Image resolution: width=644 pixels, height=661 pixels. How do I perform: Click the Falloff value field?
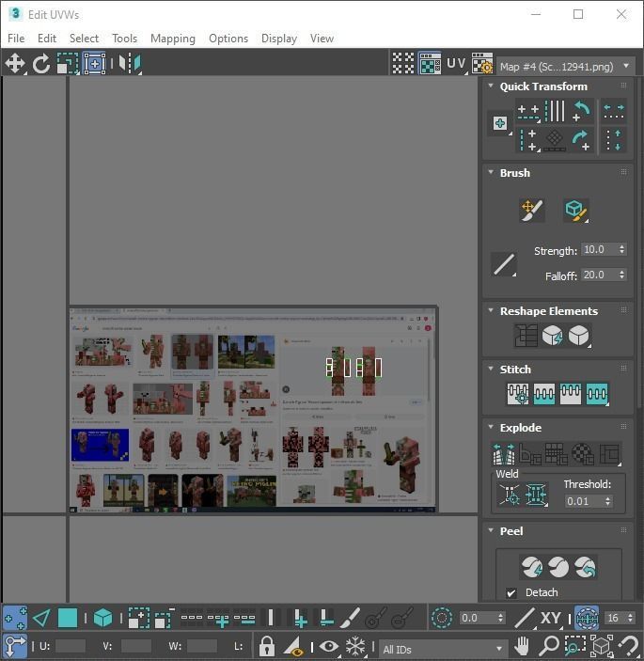tap(599, 275)
